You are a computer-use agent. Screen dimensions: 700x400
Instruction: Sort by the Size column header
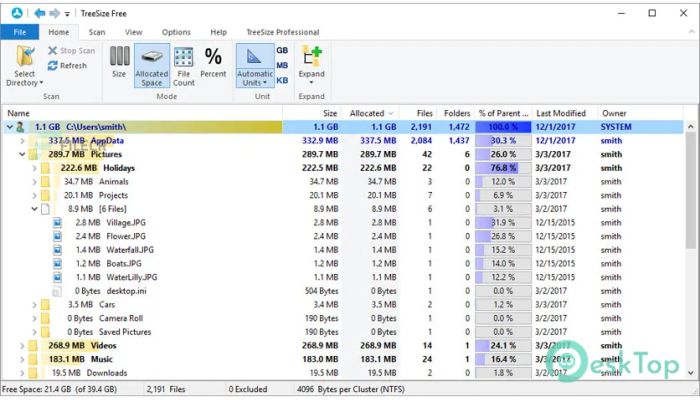(312, 113)
